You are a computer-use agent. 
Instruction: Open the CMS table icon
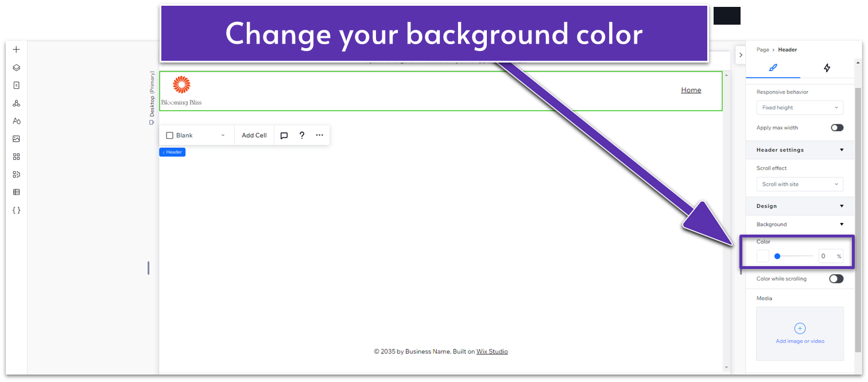point(16,192)
